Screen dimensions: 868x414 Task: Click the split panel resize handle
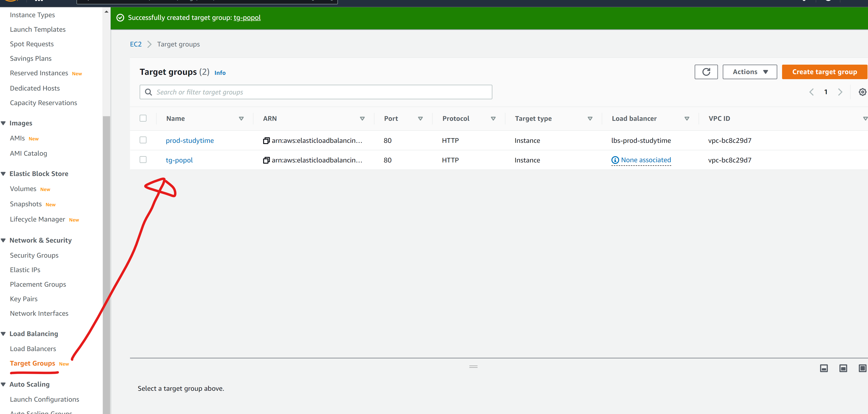pos(473,367)
